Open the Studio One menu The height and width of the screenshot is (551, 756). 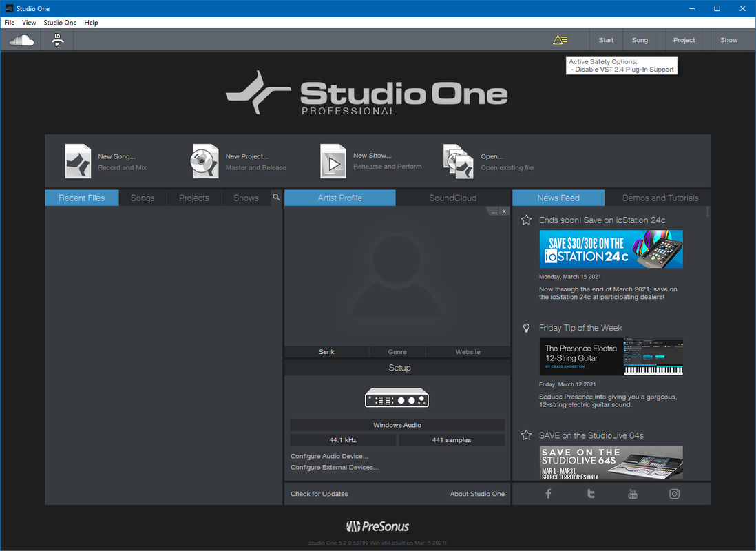pyautogui.click(x=60, y=23)
